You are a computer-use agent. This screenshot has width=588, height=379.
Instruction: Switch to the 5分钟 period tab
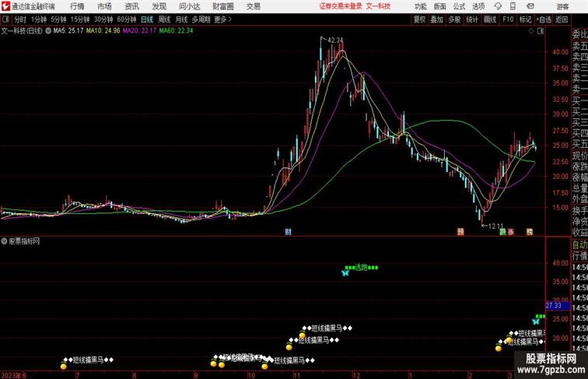(58, 19)
